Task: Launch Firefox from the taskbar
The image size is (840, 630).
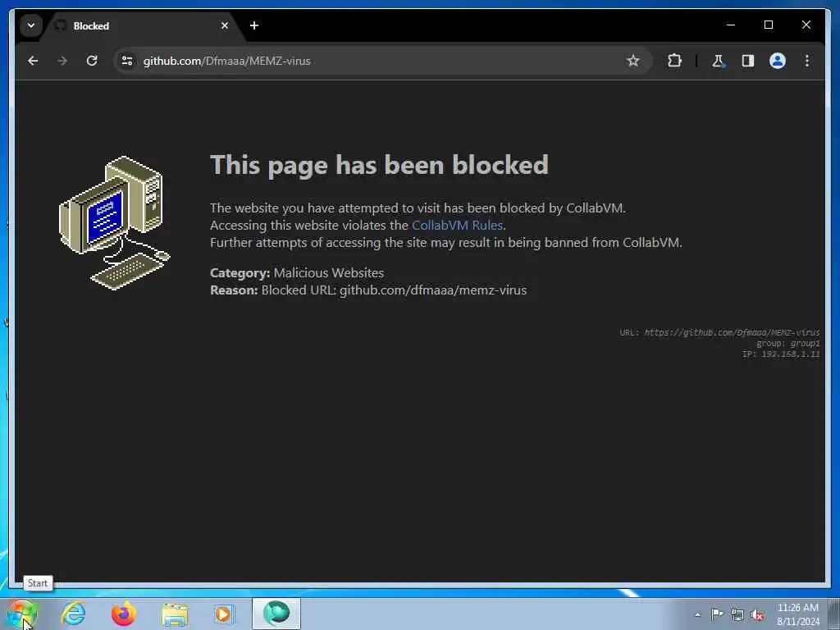Action: tap(123, 614)
